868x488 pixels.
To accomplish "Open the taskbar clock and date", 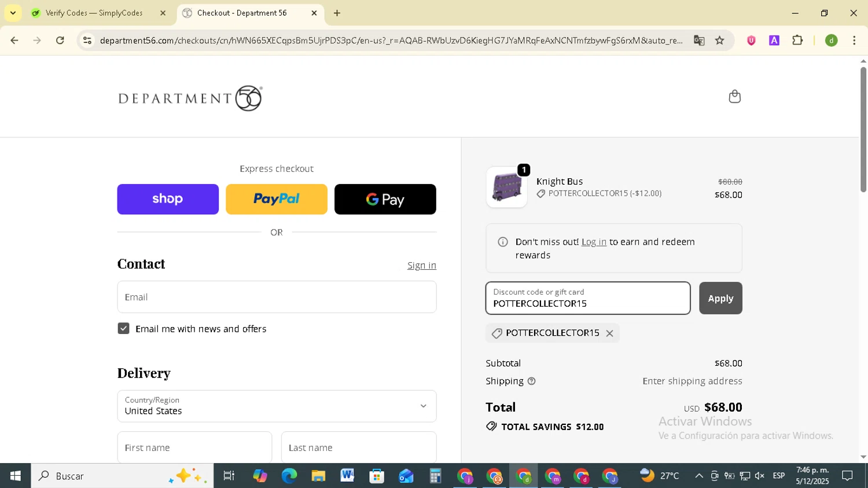I will [812, 476].
